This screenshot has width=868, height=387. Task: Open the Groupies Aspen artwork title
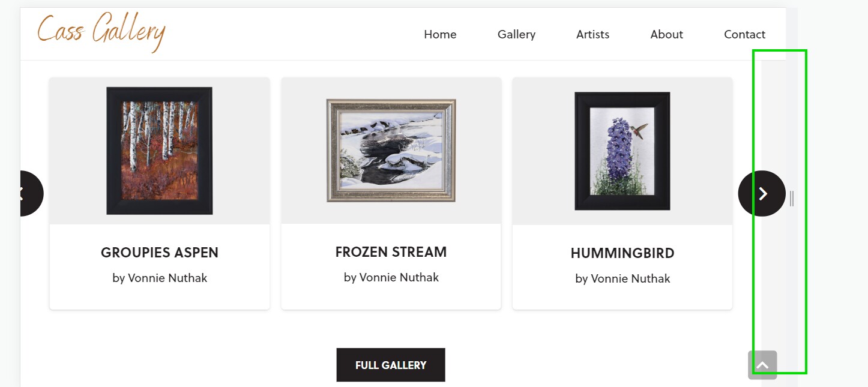159,252
